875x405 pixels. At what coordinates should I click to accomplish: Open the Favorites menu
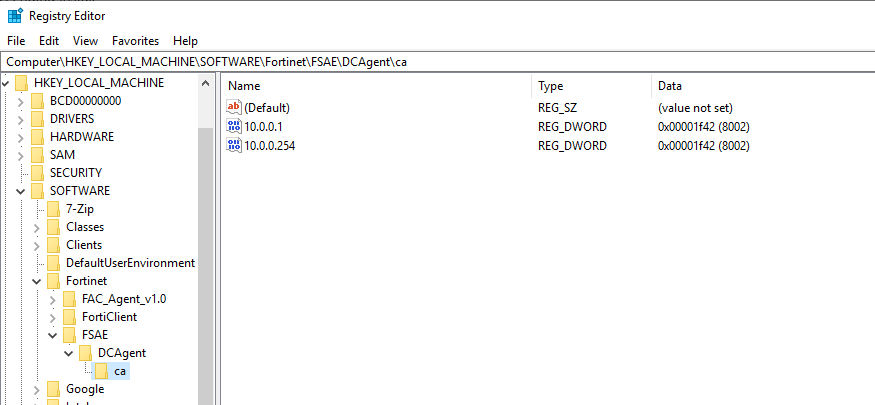pyautogui.click(x=135, y=41)
